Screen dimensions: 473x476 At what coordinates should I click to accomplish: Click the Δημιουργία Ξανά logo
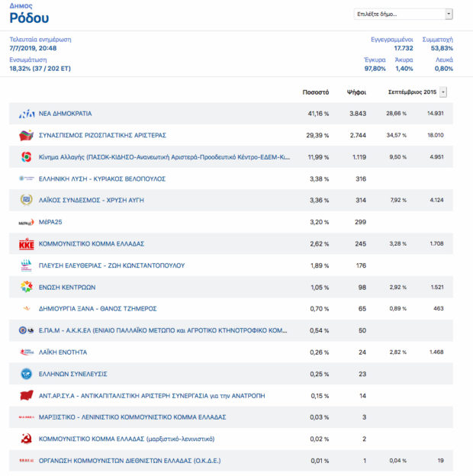coord(27,309)
